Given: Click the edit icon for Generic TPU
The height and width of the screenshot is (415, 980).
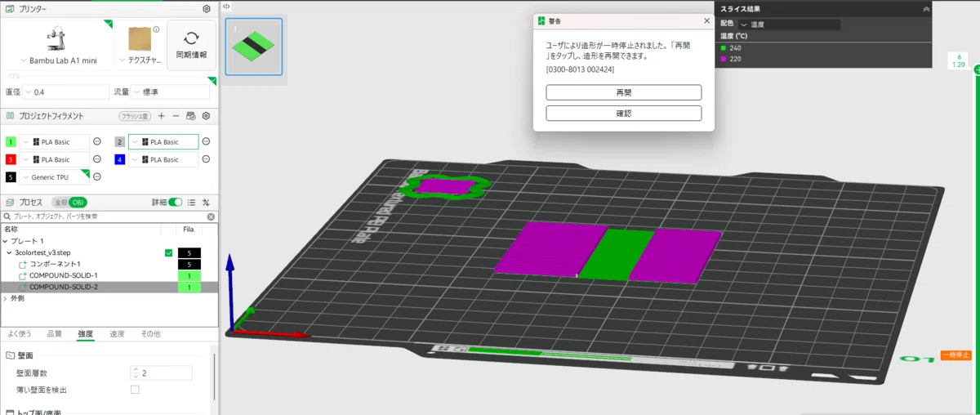Looking at the screenshot, I should (96, 176).
